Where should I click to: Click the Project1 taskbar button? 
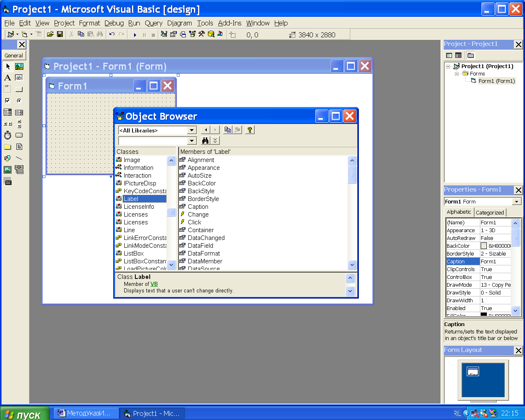(152, 413)
